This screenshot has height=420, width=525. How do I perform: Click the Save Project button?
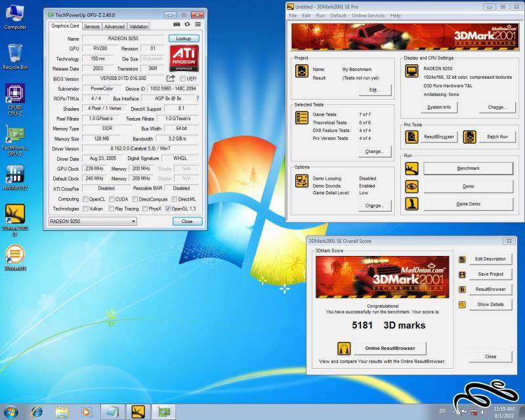tap(490, 274)
